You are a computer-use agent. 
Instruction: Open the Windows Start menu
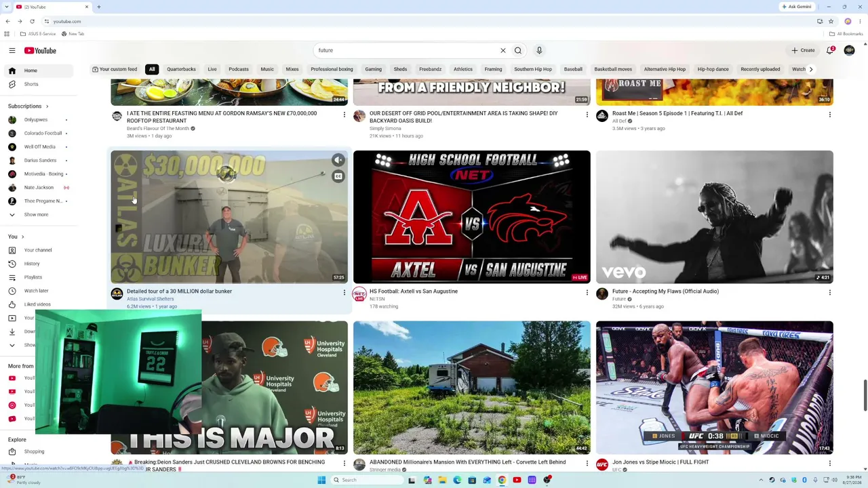321,480
